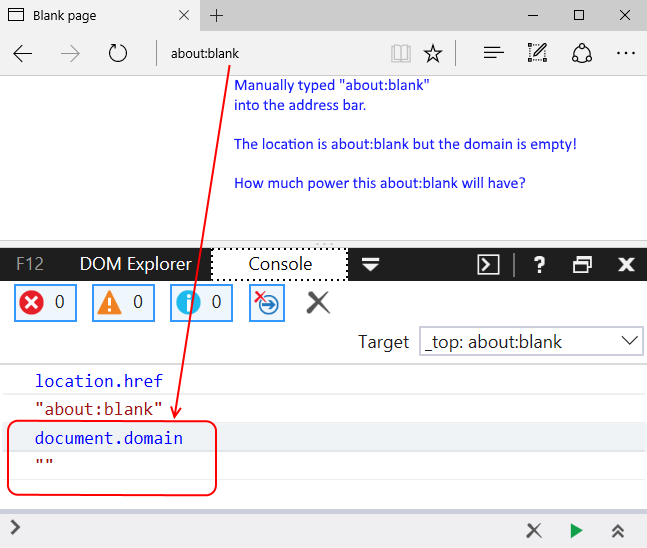Open Reading view book icon
This screenshot has width=647, height=548.
pyautogui.click(x=401, y=53)
